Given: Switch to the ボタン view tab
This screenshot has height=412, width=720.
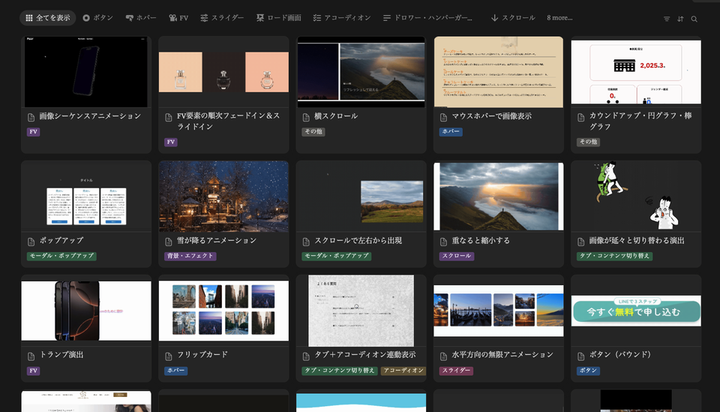Looking at the screenshot, I should tap(98, 18).
